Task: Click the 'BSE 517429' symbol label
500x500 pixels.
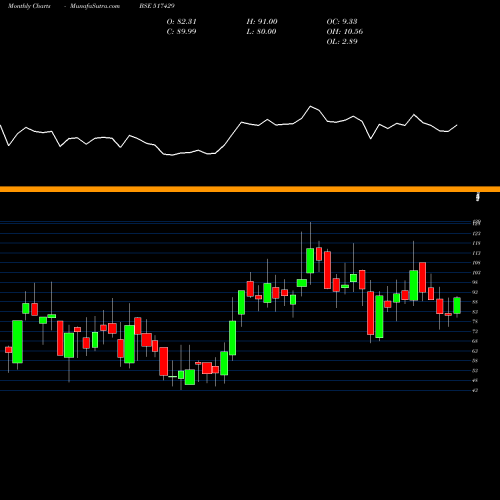Action: click(x=157, y=6)
